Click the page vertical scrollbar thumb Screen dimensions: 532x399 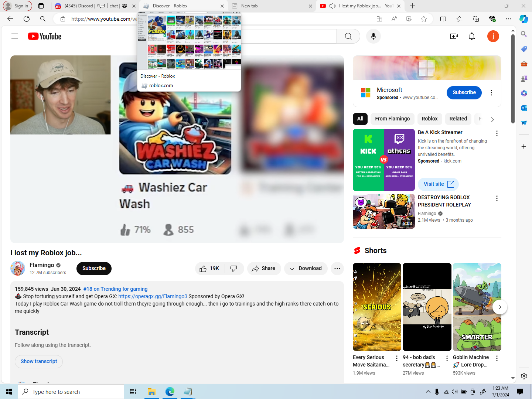[x=513, y=79]
